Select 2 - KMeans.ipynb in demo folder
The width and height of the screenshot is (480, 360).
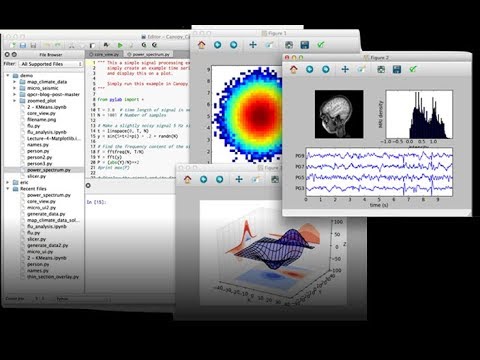(x=47, y=107)
